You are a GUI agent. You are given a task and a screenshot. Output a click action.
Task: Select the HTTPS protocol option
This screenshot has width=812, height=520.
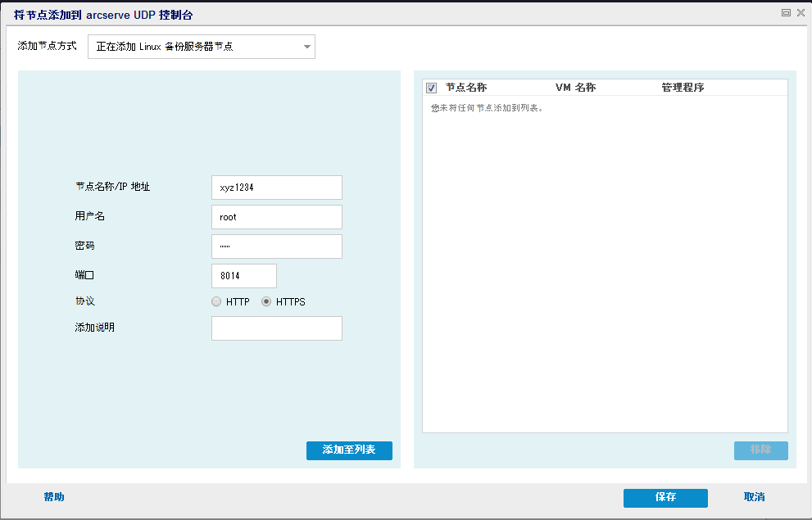tap(265, 301)
